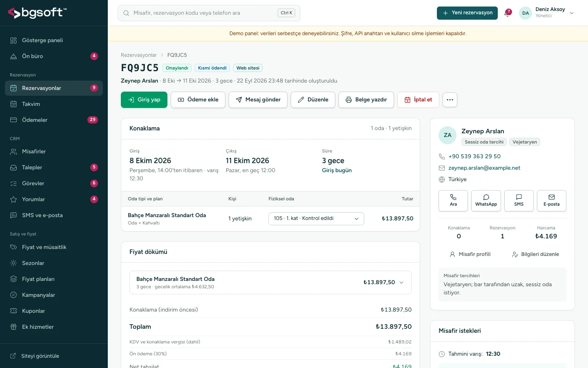The width and height of the screenshot is (588, 368).
Task: Open SMS ve e-posta page
Action: pos(54,215)
